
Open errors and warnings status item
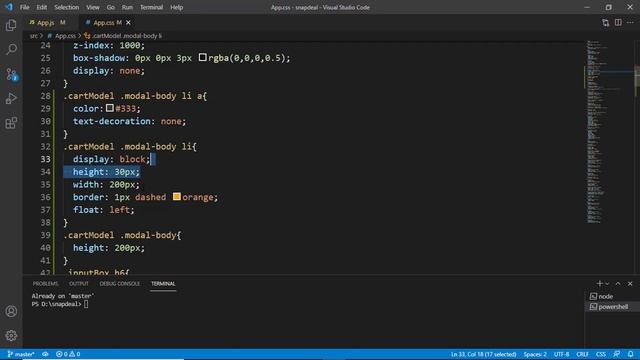pos(68,354)
